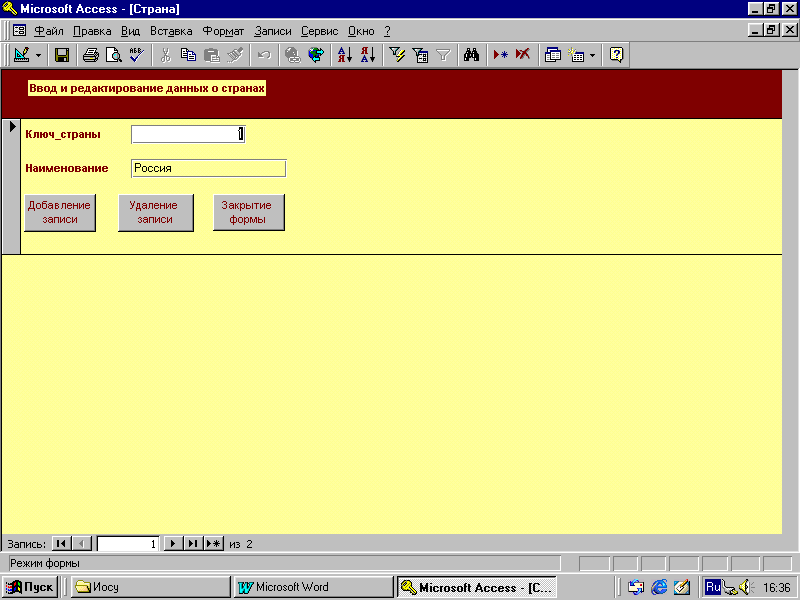This screenshot has width=800, height=600.
Task: Switch to the Иосу folder taskbar button
Action: pos(150,587)
